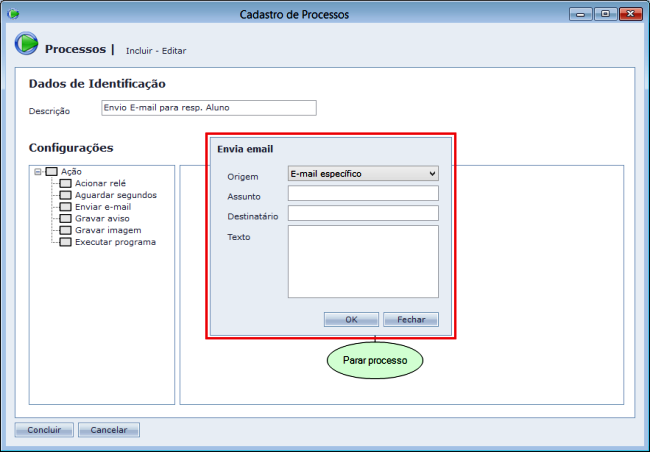Click the Ação root node icon

[x=51, y=171]
